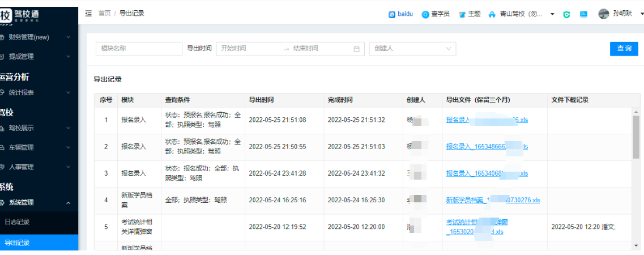Click the 模块名称 input field

click(x=139, y=49)
